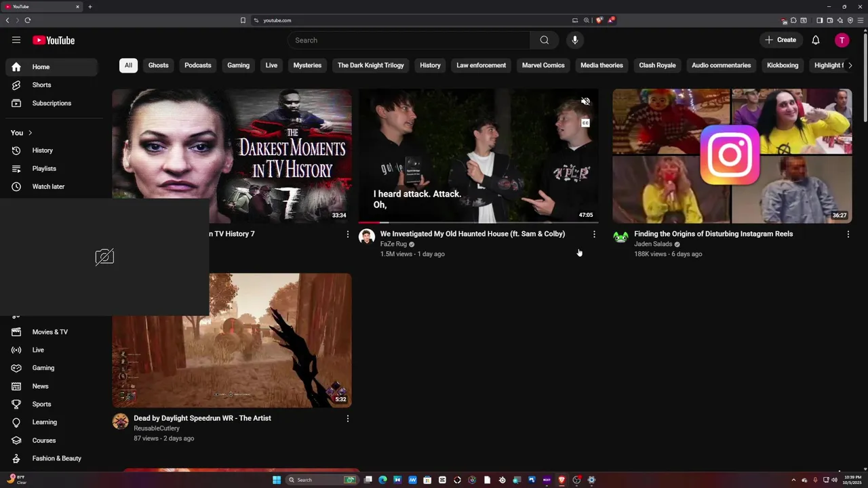This screenshot has width=868, height=488.
Task: Go to Home in sidebar
Action: (x=52, y=67)
